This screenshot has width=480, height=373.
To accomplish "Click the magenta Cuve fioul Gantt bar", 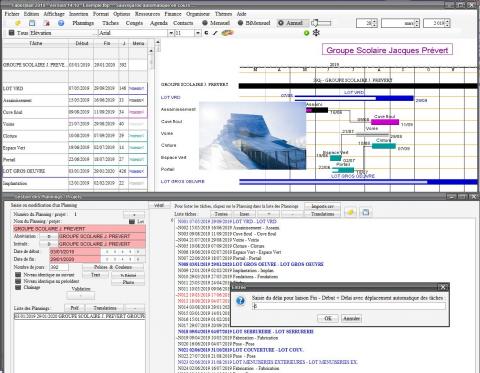I will [385, 122].
